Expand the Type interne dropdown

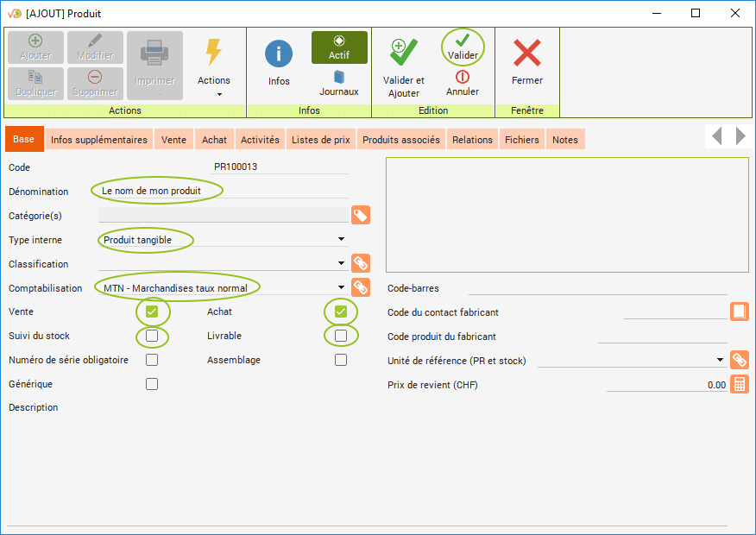pos(341,239)
